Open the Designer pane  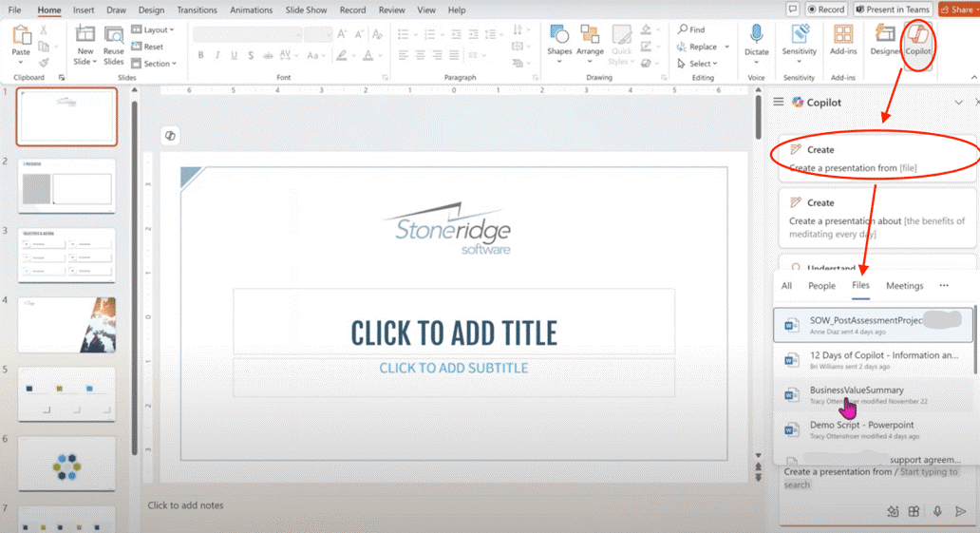pyautogui.click(x=884, y=41)
